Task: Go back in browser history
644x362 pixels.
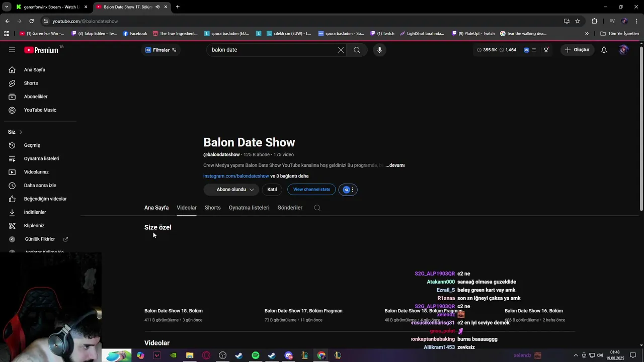Action: [7, 21]
